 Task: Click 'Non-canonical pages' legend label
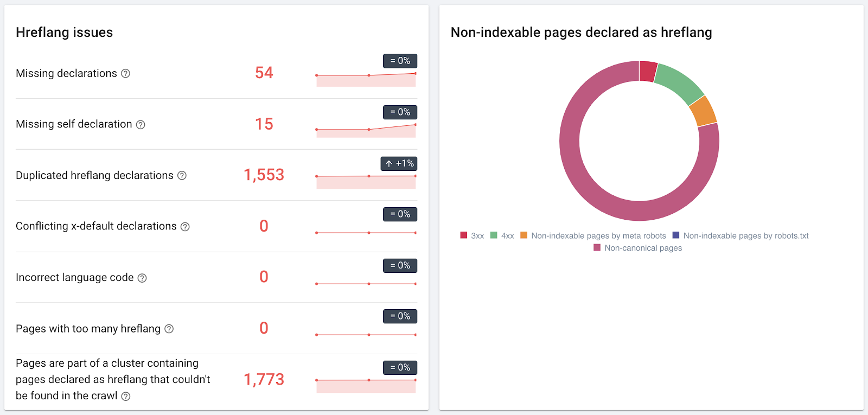click(x=643, y=248)
